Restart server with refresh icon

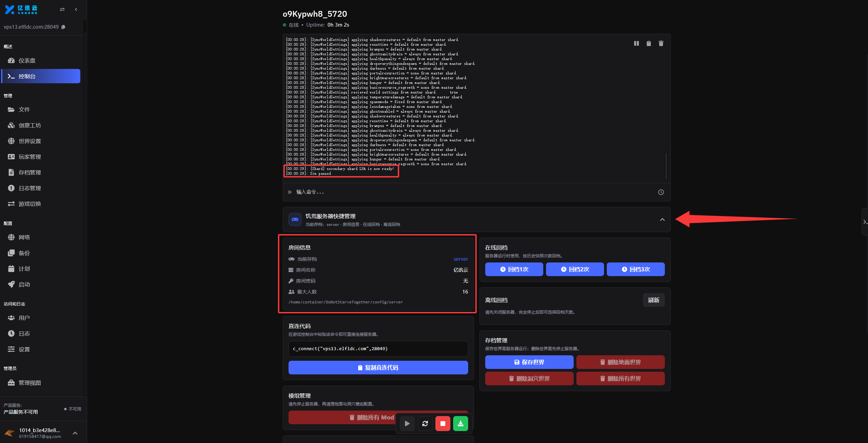tap(425, 424)
